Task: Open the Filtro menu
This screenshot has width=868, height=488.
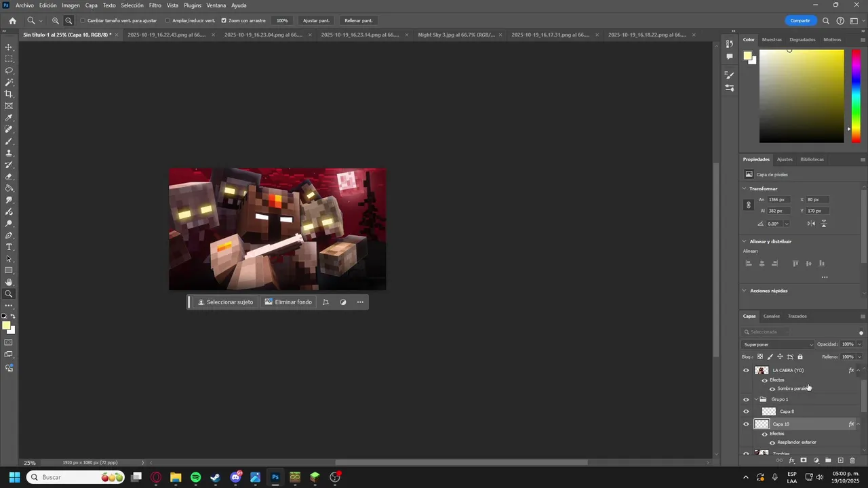Action: coord(155,5)
